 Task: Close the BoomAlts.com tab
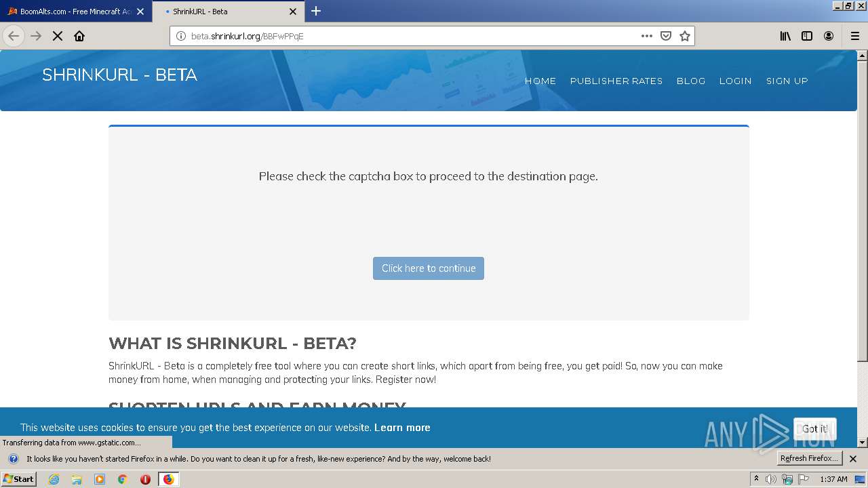(140, 12)
